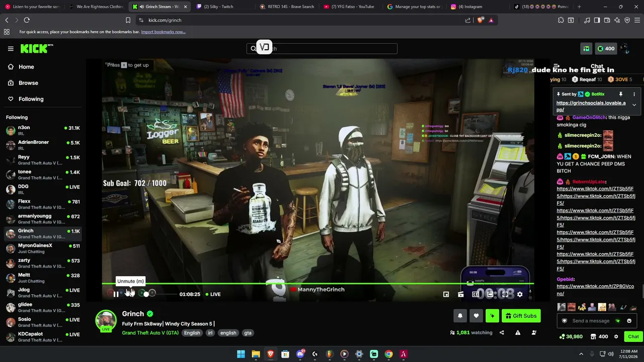
Task: Select the capitalized English tag
Action: 192,333
